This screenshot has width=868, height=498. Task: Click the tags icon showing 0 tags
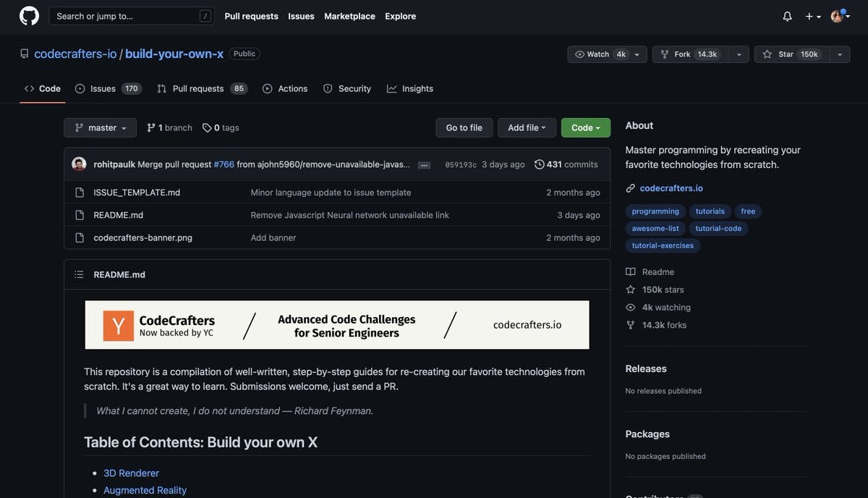point(207,128)
